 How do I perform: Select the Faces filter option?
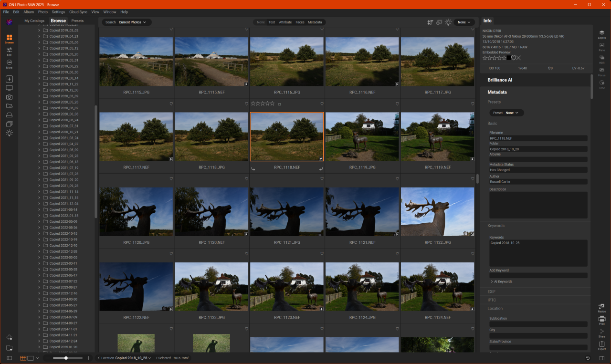(x=300, y=22)
